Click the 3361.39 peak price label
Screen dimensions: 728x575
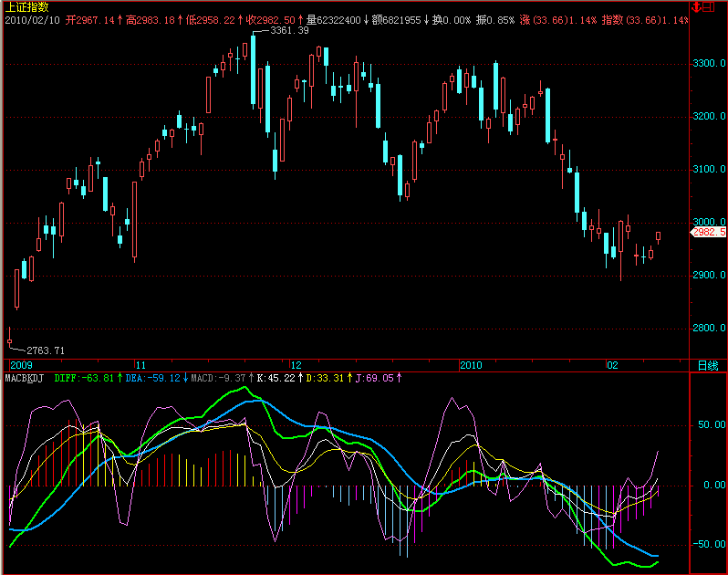(x=289, y=31)
